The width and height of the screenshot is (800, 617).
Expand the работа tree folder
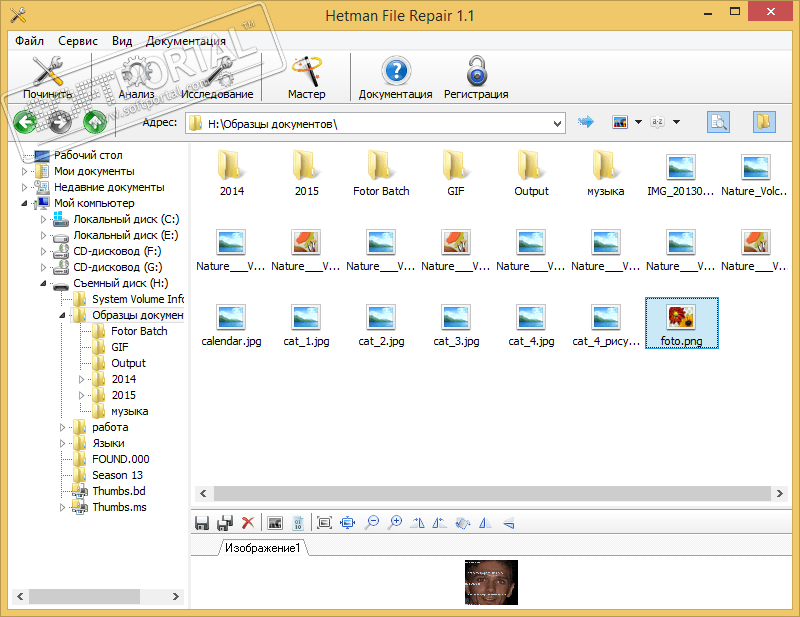tap(62, 427)
